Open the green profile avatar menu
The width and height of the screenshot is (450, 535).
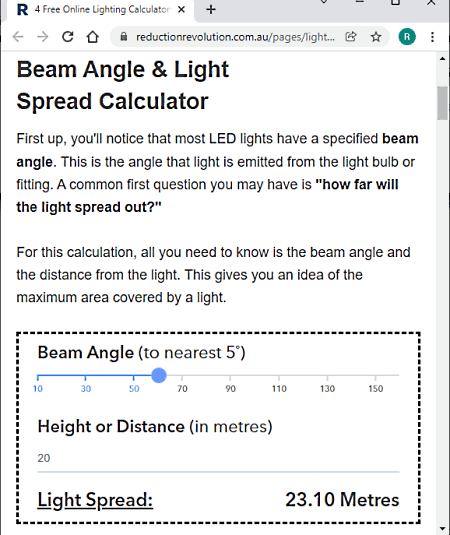coord(407,37)
